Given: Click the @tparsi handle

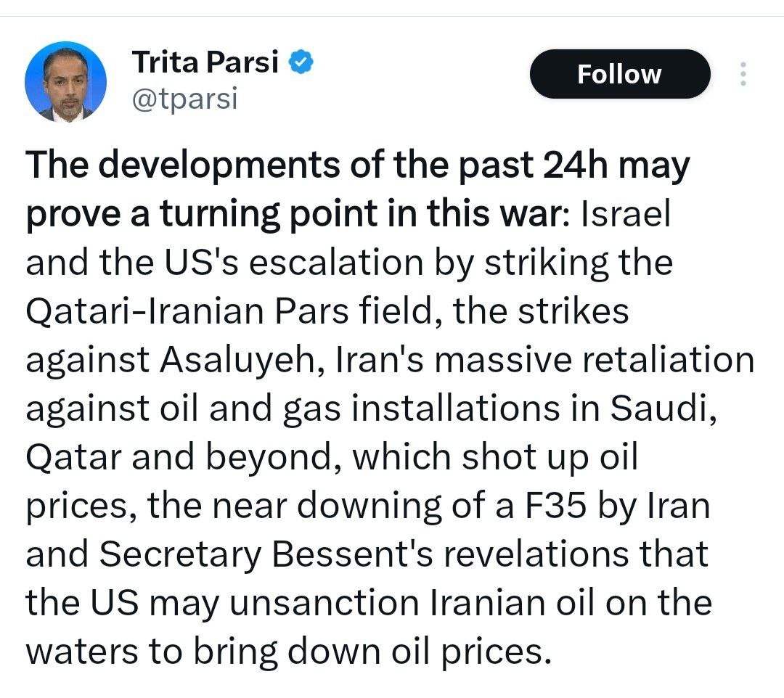Looking at the screenshot, I should point(184,99).
